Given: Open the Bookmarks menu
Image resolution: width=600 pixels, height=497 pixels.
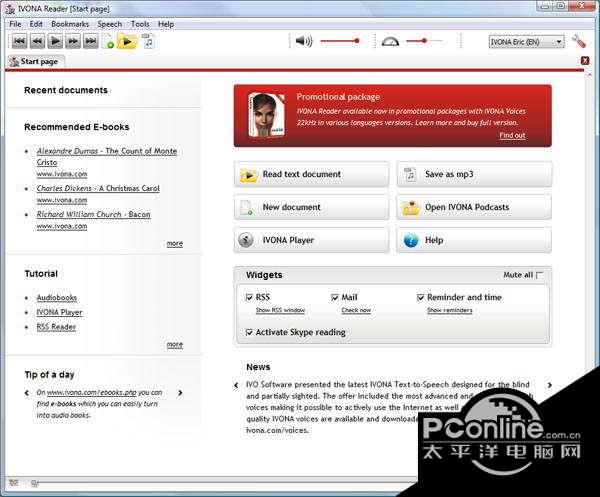Looking at the screenshot, I should coord(70,24).
